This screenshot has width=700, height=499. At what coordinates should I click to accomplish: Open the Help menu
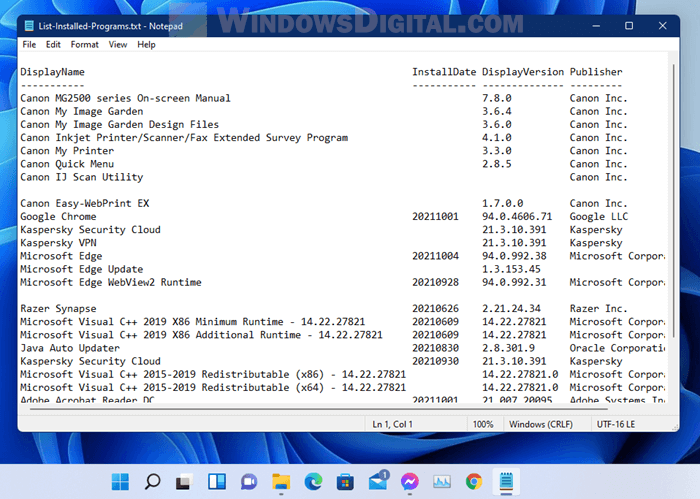(146, 45)
